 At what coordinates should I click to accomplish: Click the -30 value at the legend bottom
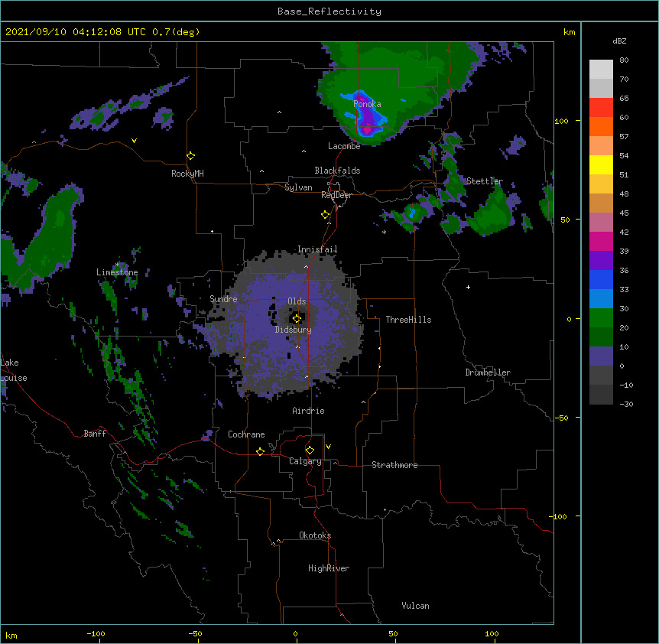click(626, 405)
